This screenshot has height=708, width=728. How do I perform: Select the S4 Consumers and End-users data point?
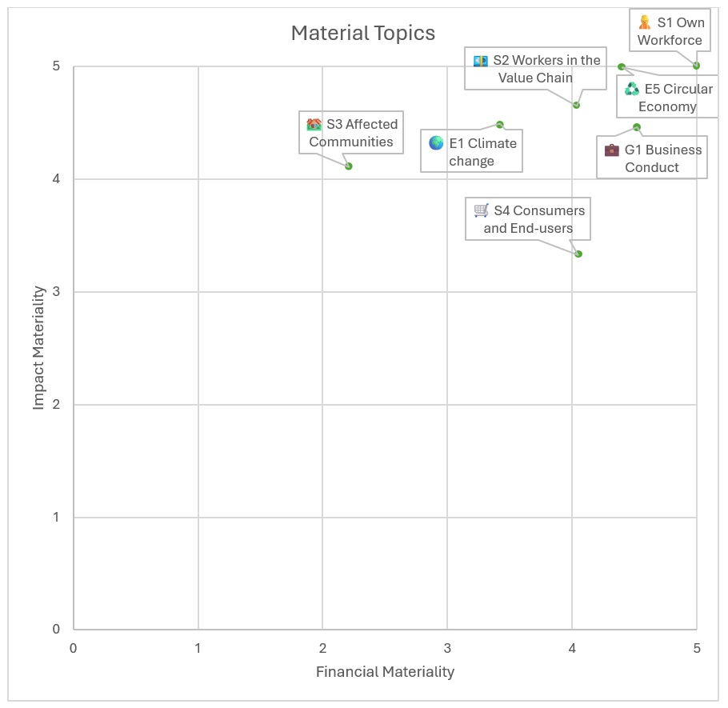pyautogui.click(x=578, y=254)
